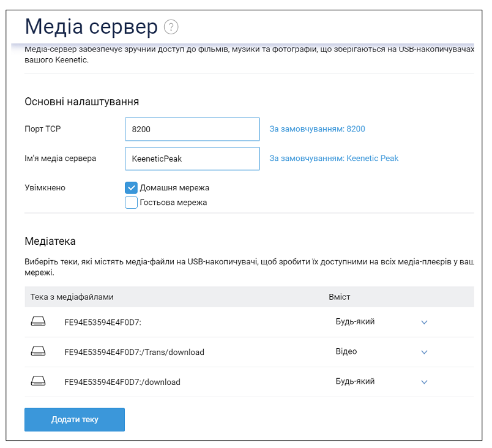Screen dimensions: 492x448
Task: Click drive icon for FE94E53594E4F0D7: root row
Action: point(38,321)
